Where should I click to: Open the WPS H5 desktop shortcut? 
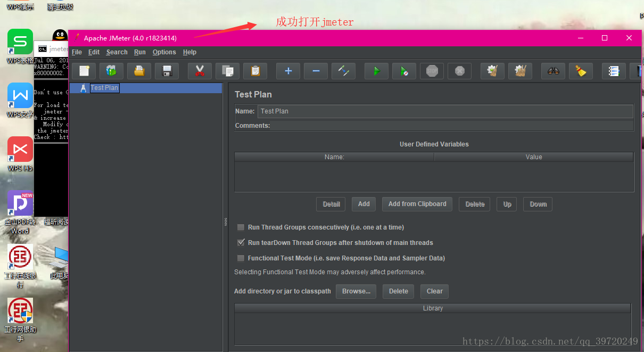click(x=20, y=154)
